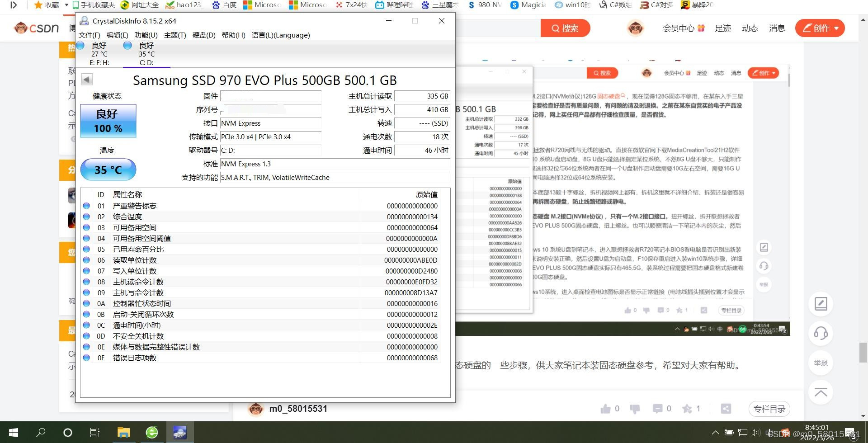Click the 主机总计读取 335 GB value

(422, 96)
